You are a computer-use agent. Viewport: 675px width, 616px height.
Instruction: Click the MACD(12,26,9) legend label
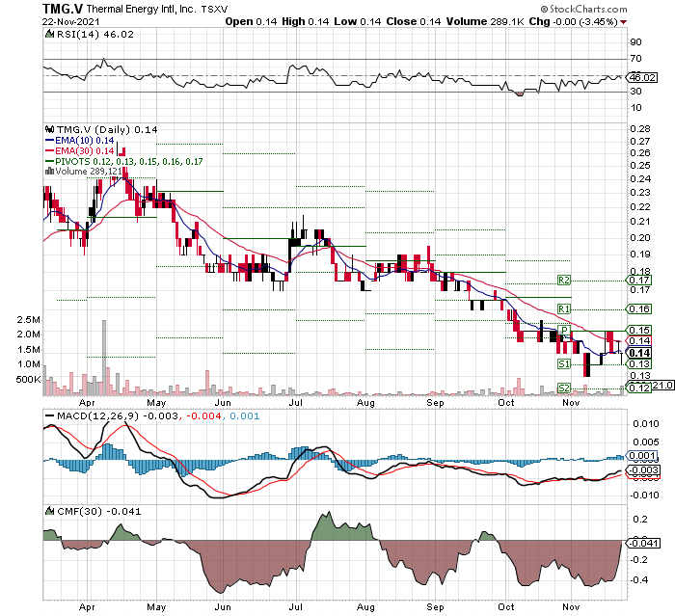(97, 416)
